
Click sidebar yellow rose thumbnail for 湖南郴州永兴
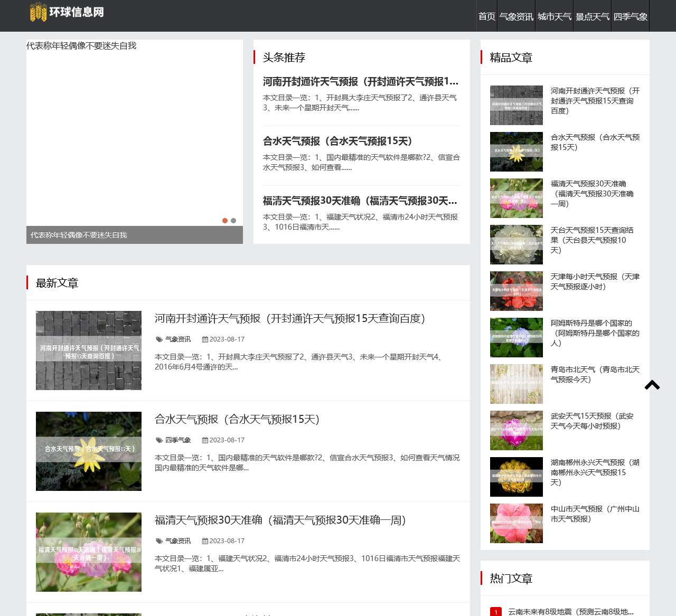pyautogui.click(x=517, y=477)
